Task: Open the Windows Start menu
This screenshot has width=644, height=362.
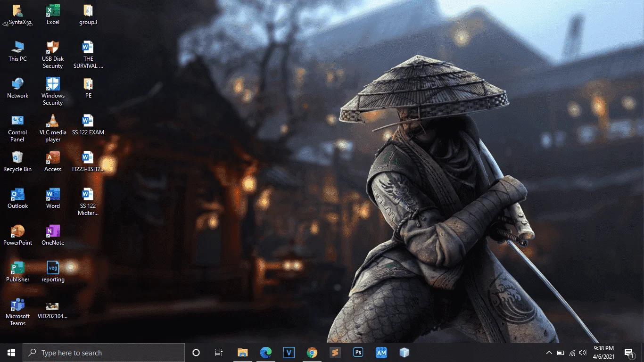Action: click(11, 353)
